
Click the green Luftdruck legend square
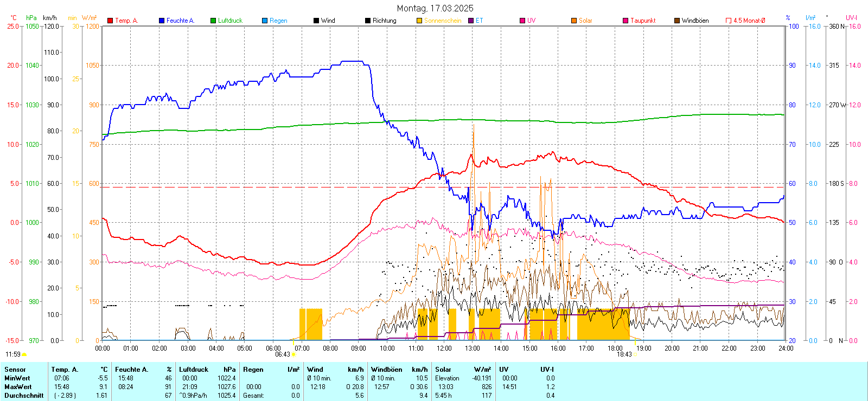pos(213,21)
